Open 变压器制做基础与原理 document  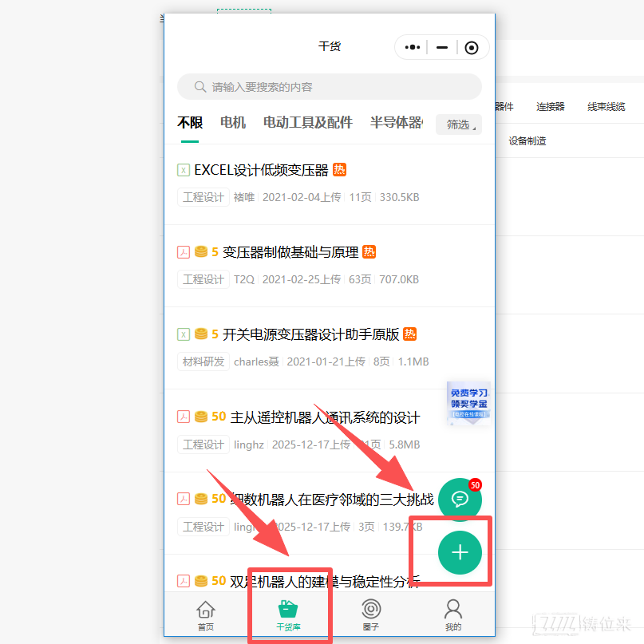(x=290, y=252)
